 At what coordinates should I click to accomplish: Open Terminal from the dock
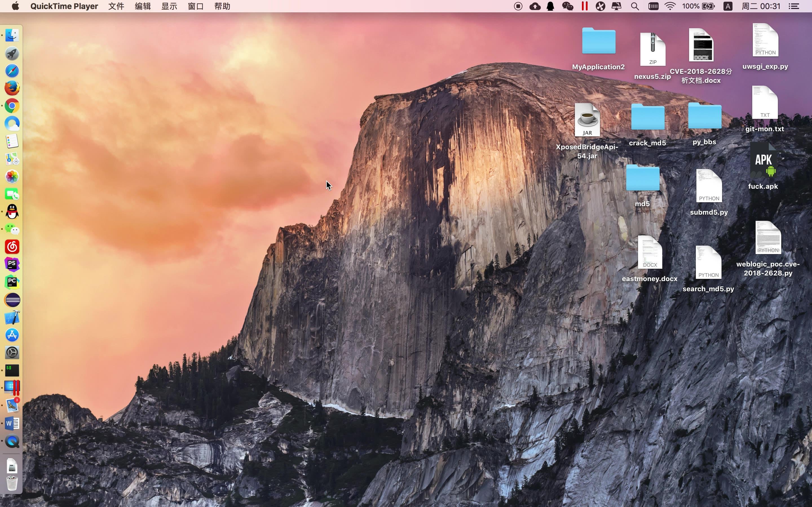pyautogui.click(x=12, y=370)
